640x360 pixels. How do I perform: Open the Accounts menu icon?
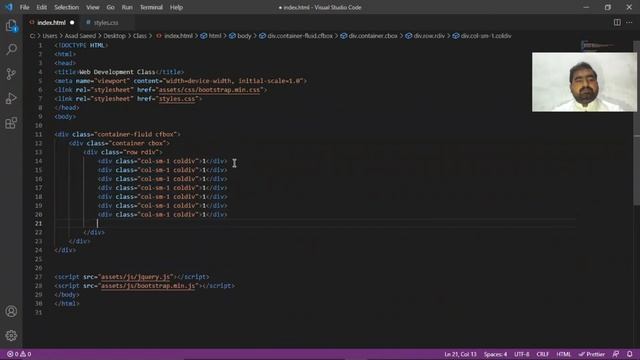tap(11, 311)
